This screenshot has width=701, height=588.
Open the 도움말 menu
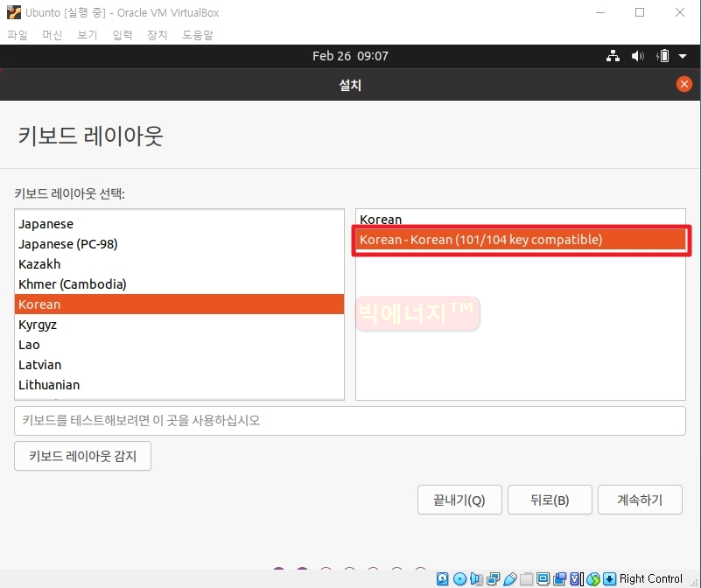pyautogui.click(x=198, y=35)
